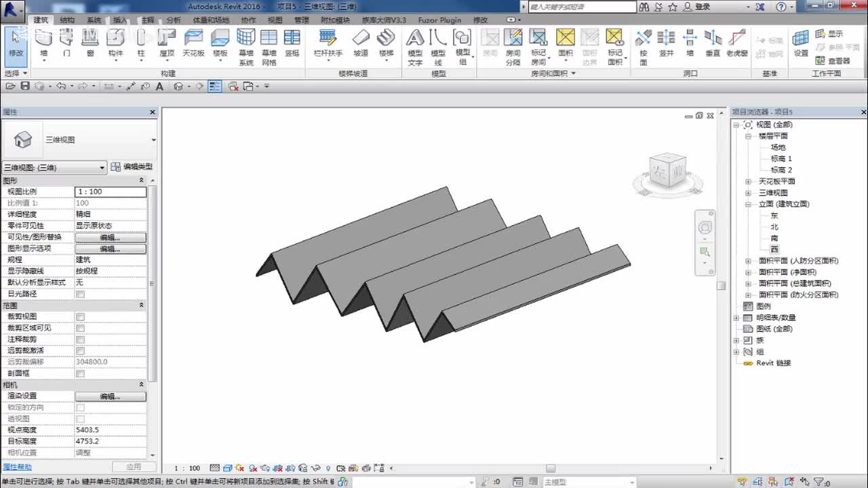Choose the 幕墙网格 (Curtain Grid) tool
The width and height of the screenshot is (868, 488).
[x=269, y=47]
